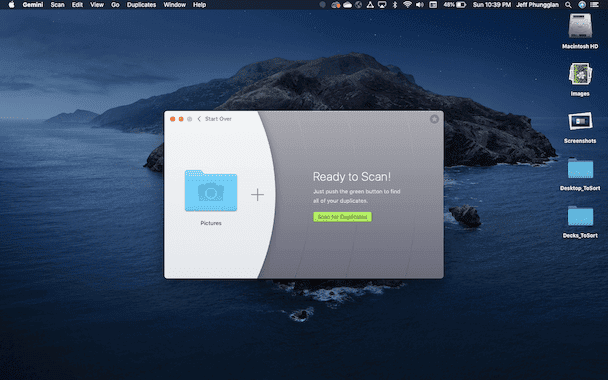Click the star icon in Gemini window
The height and width of the screenshot is (380, 608).
point(434,119)
